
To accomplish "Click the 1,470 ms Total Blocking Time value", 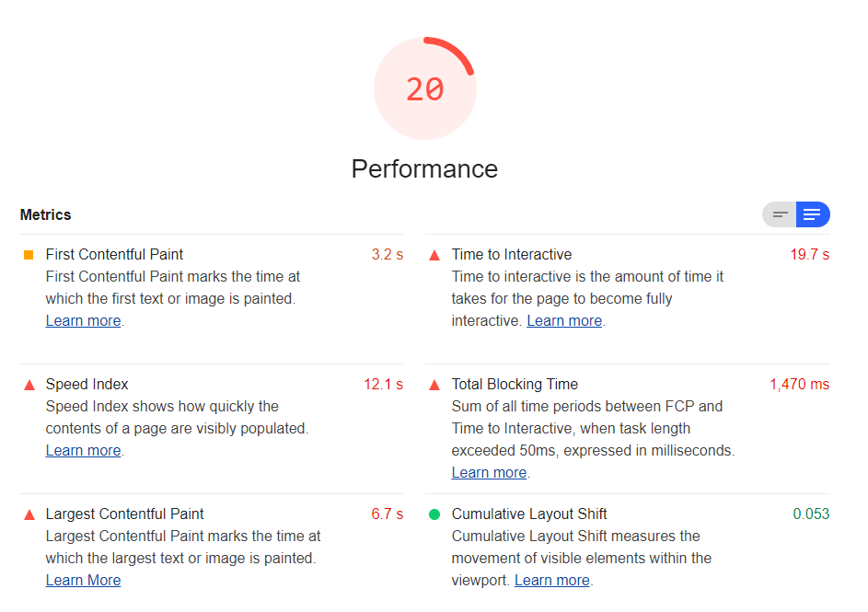I will click(797, 384).
